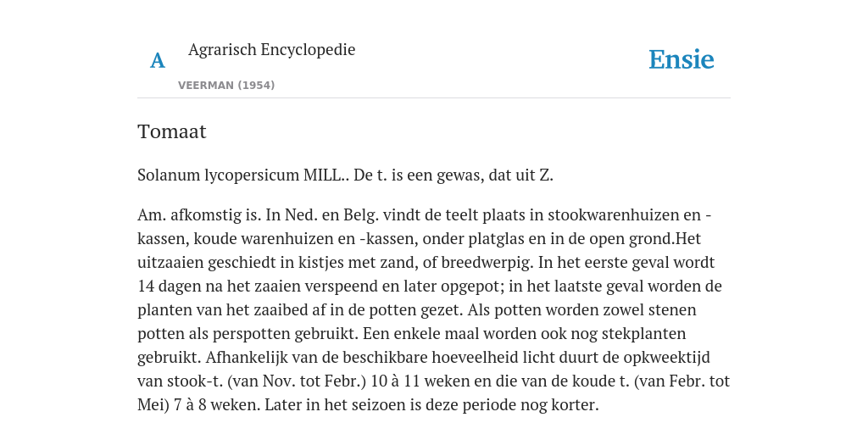Viewport: 868px width, 434px height.
Task: Open the Agrarisch Encyclopedie title link
Action: point(271,49)
